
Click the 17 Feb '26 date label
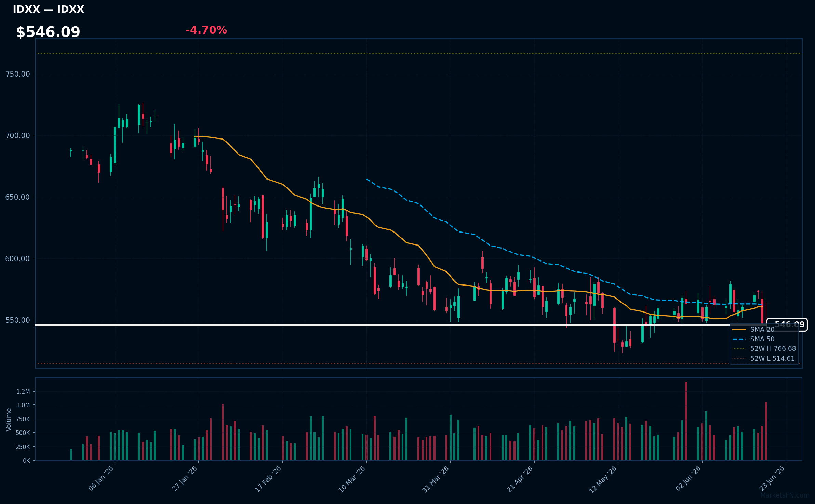[268, 479]
